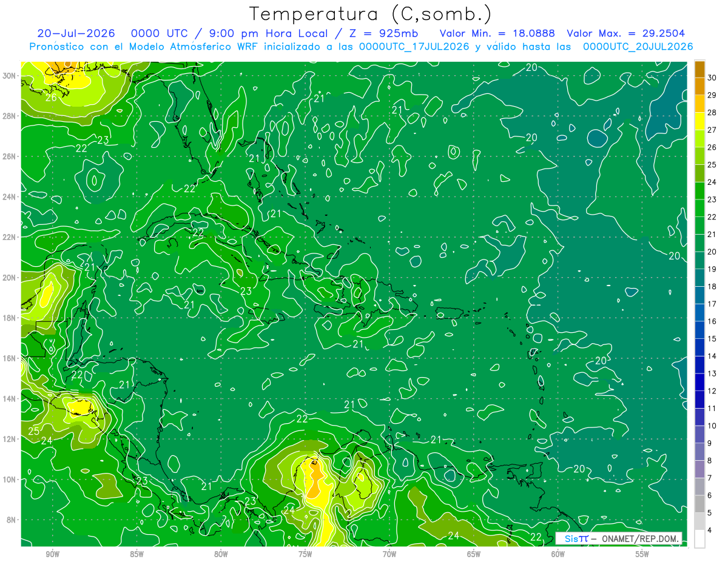Click the "ONAMET/REP.DOM." credit label
Viewport: 728px width, 562px height.
click(x=640, y=538)
